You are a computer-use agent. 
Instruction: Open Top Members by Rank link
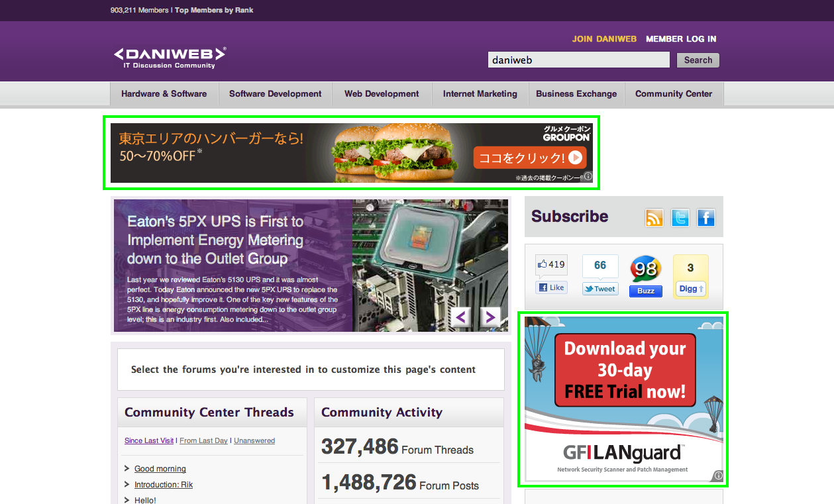click(214, 10)
